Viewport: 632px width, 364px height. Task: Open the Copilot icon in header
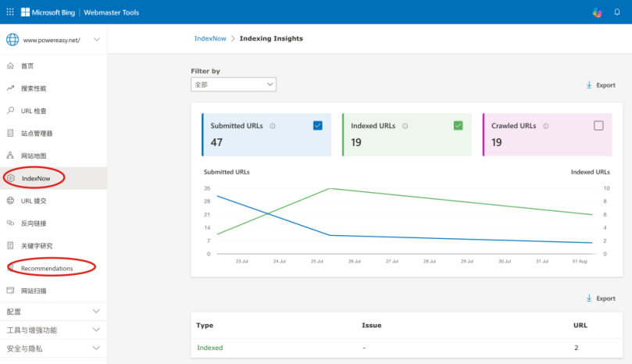(598, 12)
